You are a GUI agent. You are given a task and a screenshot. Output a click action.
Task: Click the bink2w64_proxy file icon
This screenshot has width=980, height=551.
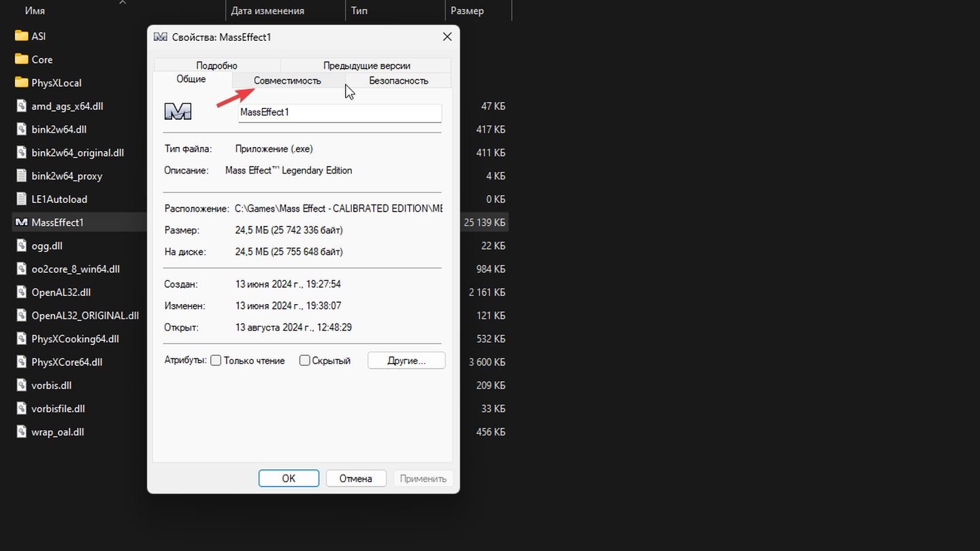pos(21,176)
